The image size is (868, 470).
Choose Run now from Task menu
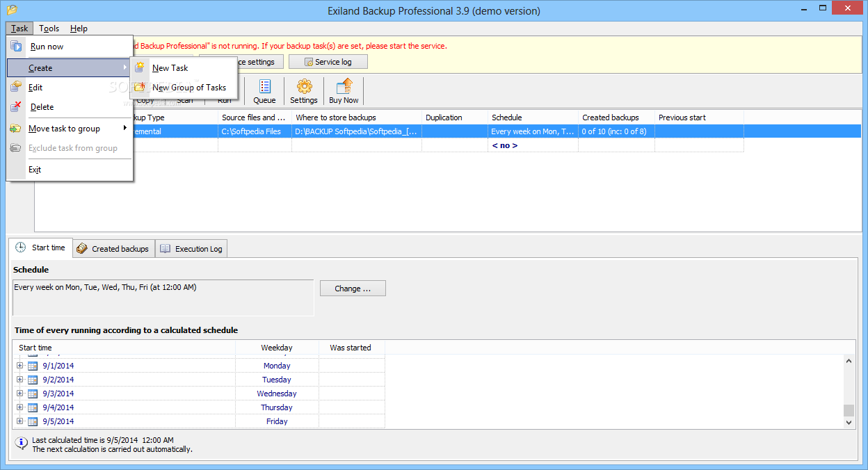[70, 47]
